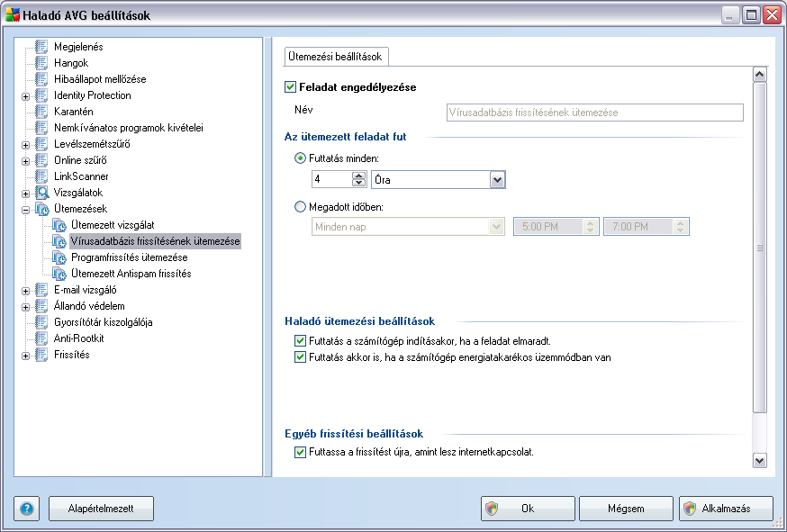Click the Hangok settings icon

pos(41,63)
